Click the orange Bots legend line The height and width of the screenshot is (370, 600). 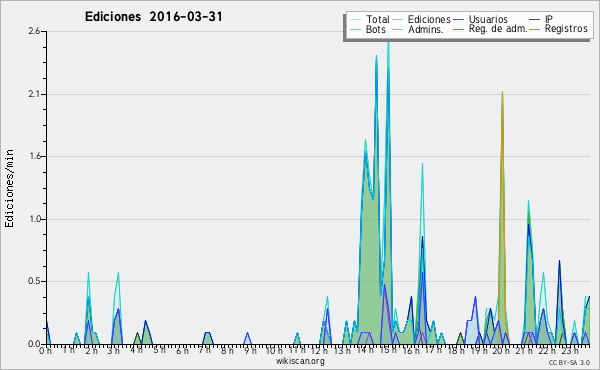(356, 29)
